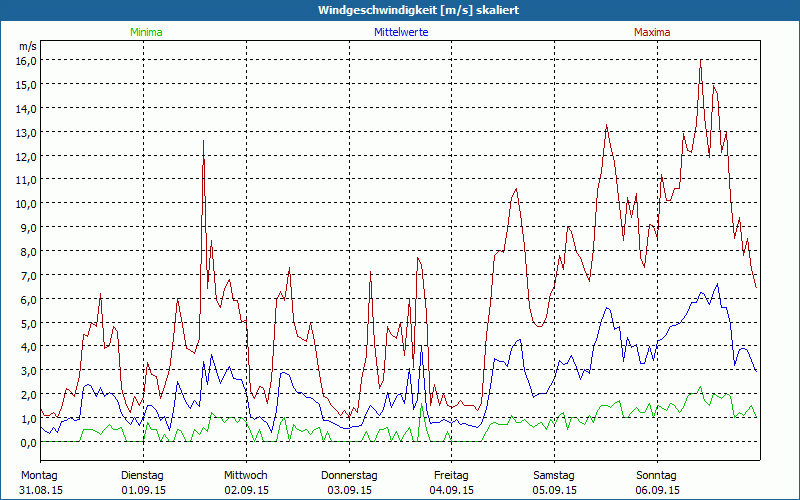Click the 8,0 y-axis value
This screenshot has height=500, width=800.
click(28, 252)
